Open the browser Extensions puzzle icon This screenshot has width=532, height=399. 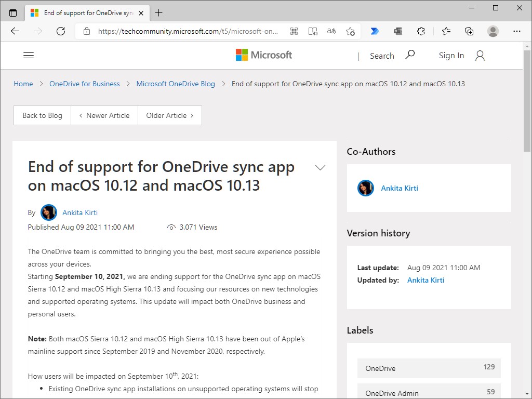tap(421, 31)
